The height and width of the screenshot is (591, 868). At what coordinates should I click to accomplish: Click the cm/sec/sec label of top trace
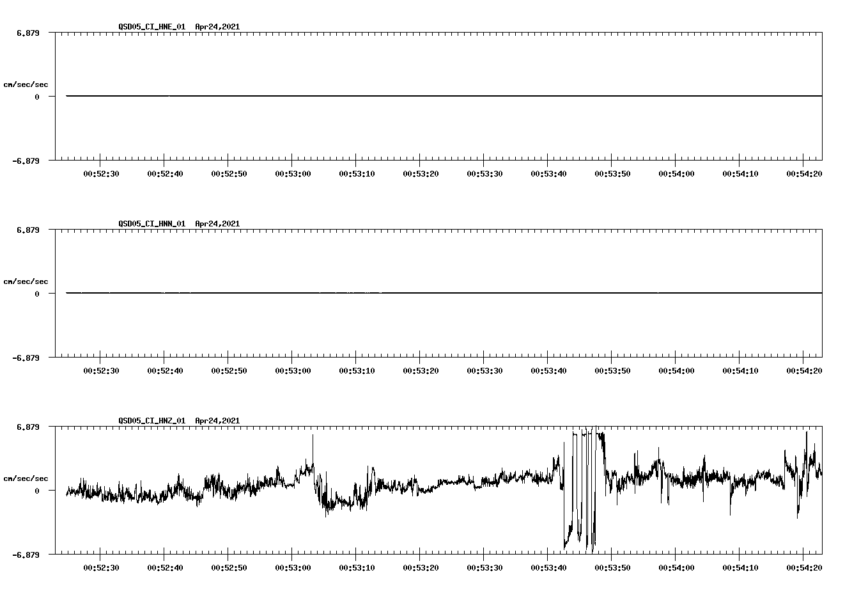[x=26, y=83]
